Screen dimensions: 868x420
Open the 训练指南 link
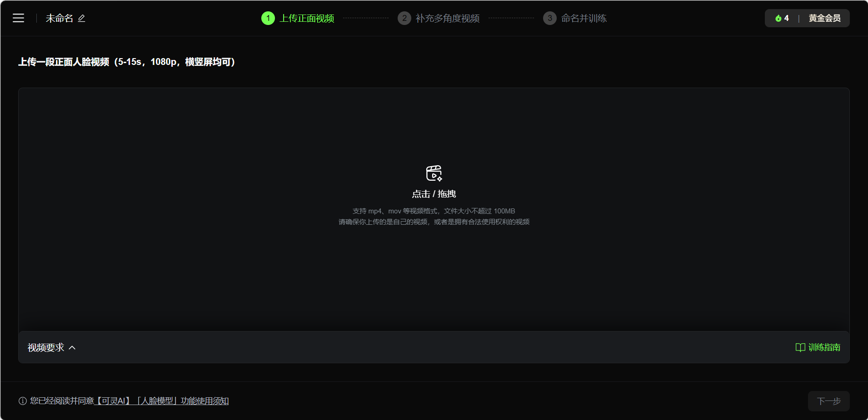pos(824,347)
